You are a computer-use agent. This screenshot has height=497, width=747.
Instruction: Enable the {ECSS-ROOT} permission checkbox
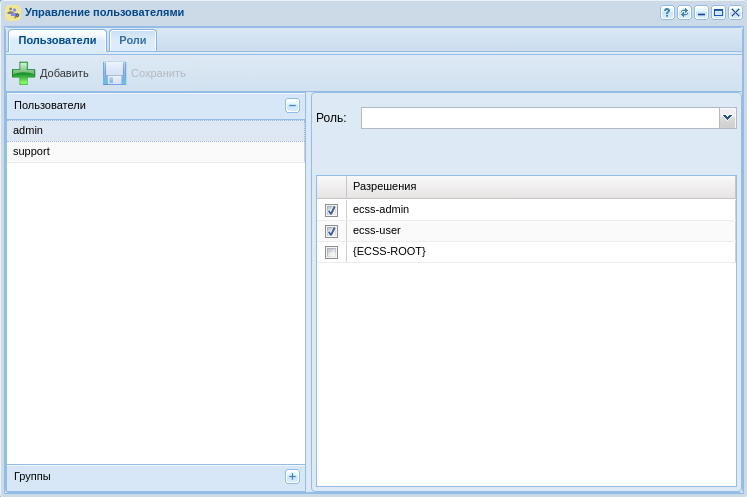pos(332,253)
